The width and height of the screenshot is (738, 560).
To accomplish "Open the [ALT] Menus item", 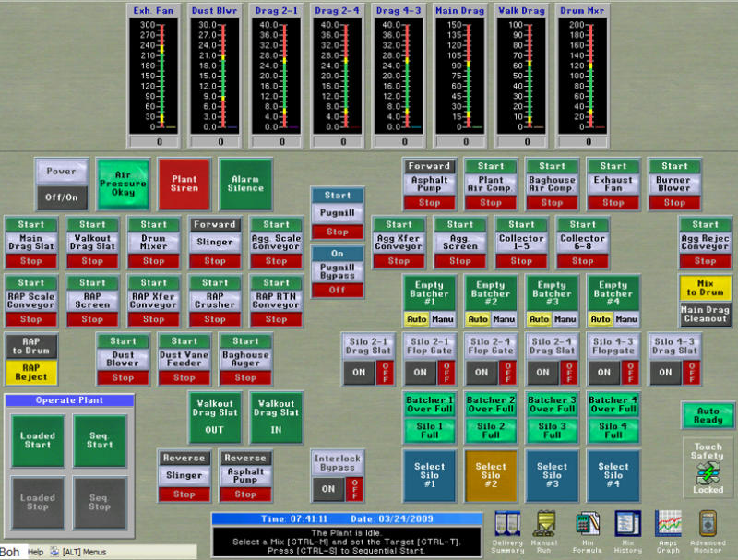I will pos(82,552).
